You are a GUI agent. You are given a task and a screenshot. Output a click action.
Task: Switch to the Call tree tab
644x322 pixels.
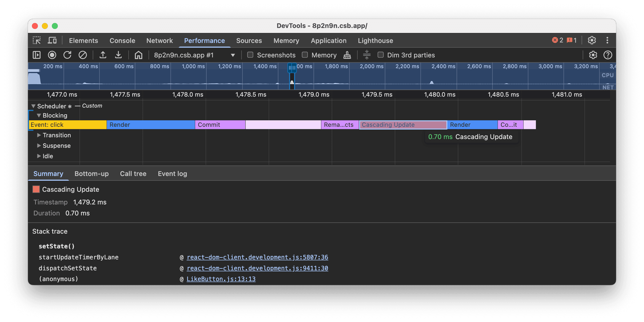pyautogui.click(x=133, y=174)
